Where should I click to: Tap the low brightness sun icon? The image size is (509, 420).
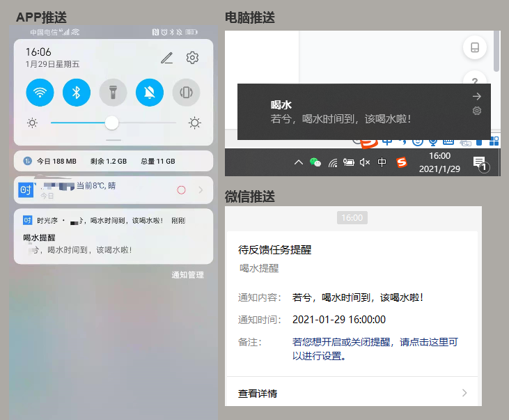pos(32,123)
